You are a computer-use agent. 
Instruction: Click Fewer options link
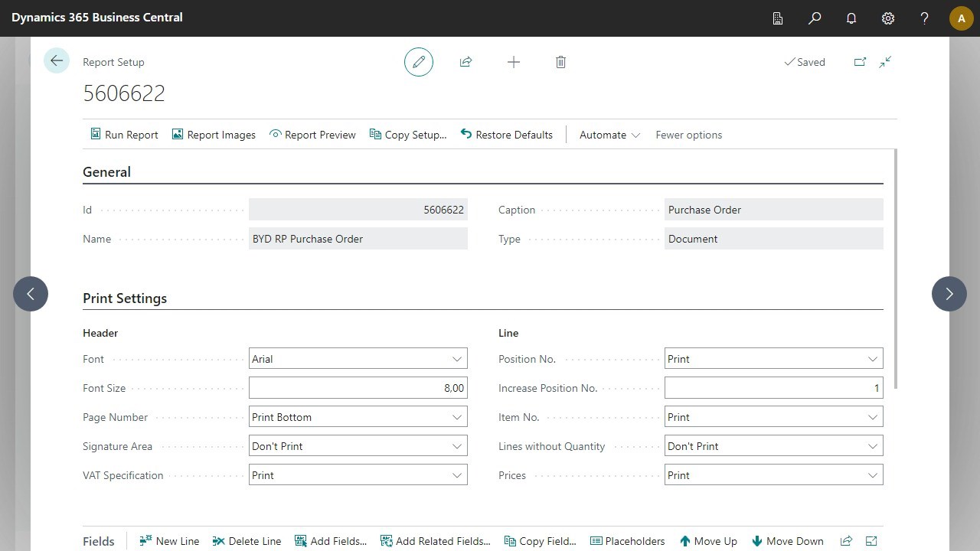pyautogui.click(x=688, y=135)
